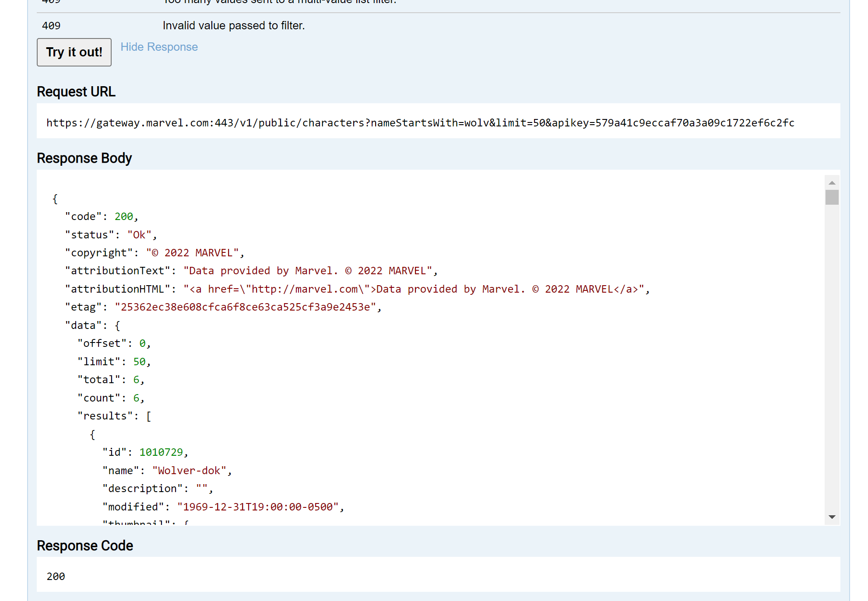Click the etag value in the response
This screenshot has width=868, height=601.
[246, 307]
